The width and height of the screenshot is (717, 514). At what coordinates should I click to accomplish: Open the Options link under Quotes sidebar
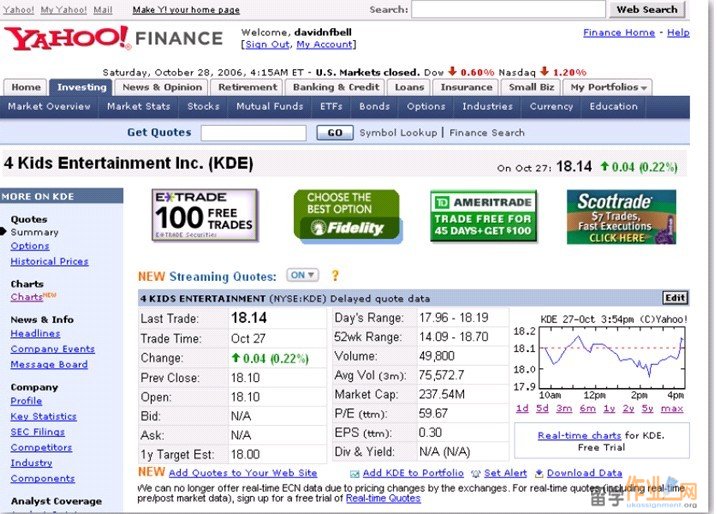[x=30, y=246]
